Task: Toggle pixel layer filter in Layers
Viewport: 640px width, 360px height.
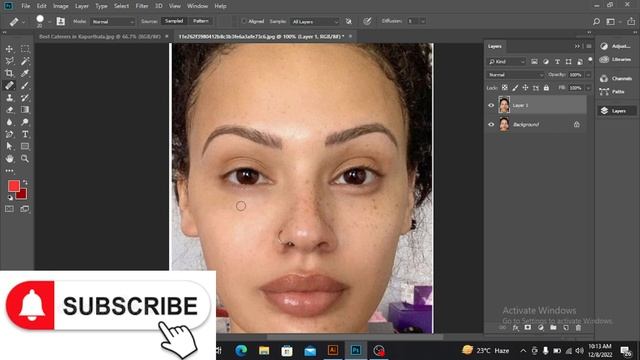Action: [534, 62]
